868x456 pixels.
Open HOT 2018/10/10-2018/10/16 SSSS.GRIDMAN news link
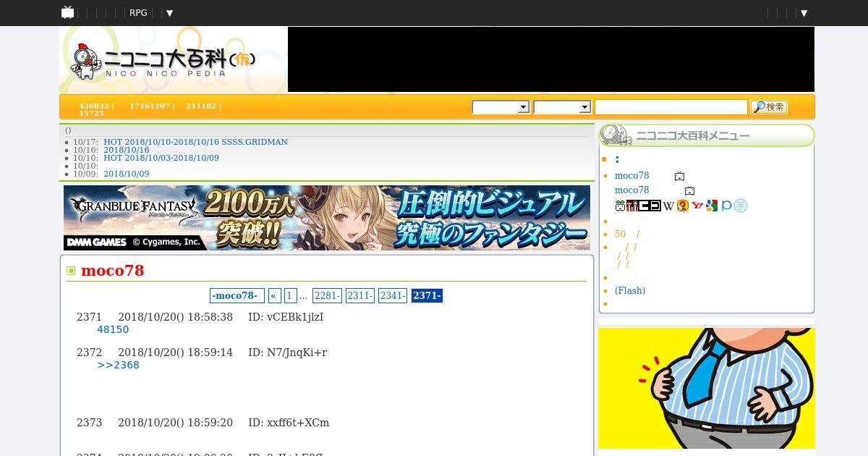[x=195, y=142]
